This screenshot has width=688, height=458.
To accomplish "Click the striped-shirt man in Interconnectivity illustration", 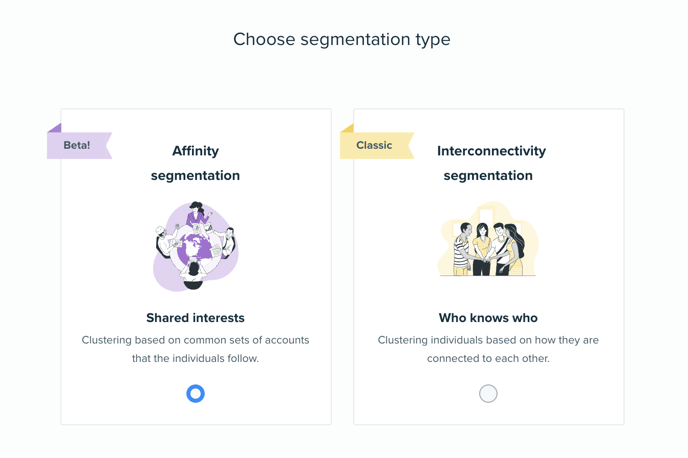I will 463,249.
